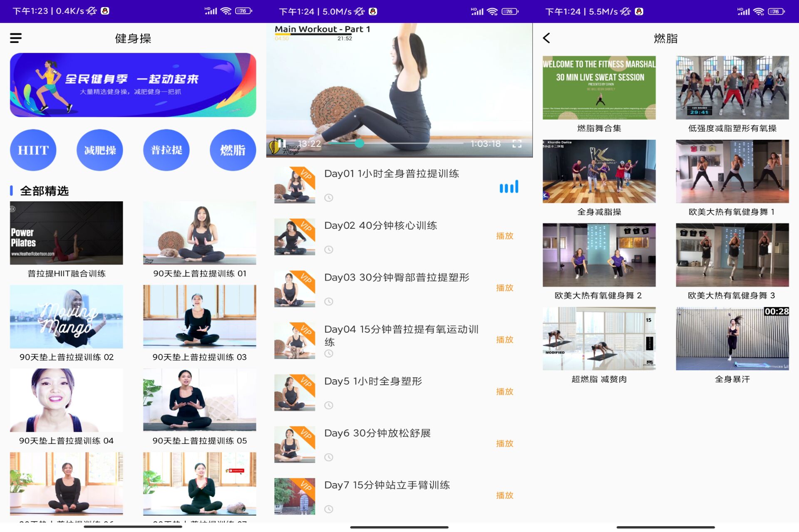Pause the playing workout video

coord(282,144)
